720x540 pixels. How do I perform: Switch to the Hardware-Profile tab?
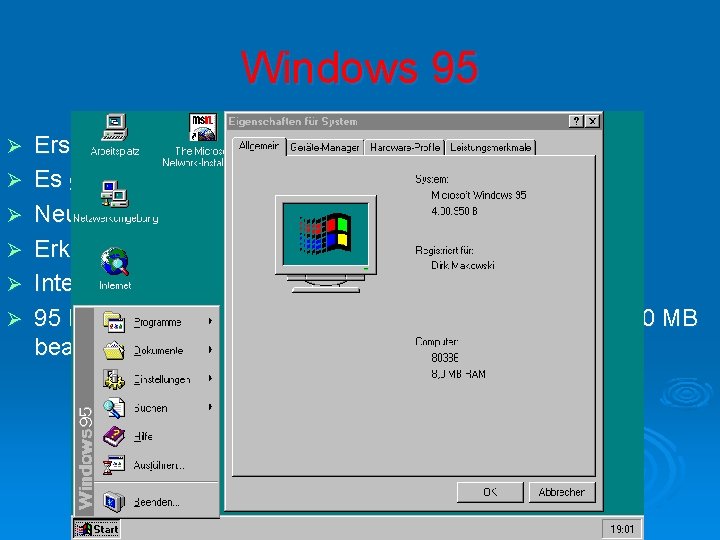tap(405, 147)
